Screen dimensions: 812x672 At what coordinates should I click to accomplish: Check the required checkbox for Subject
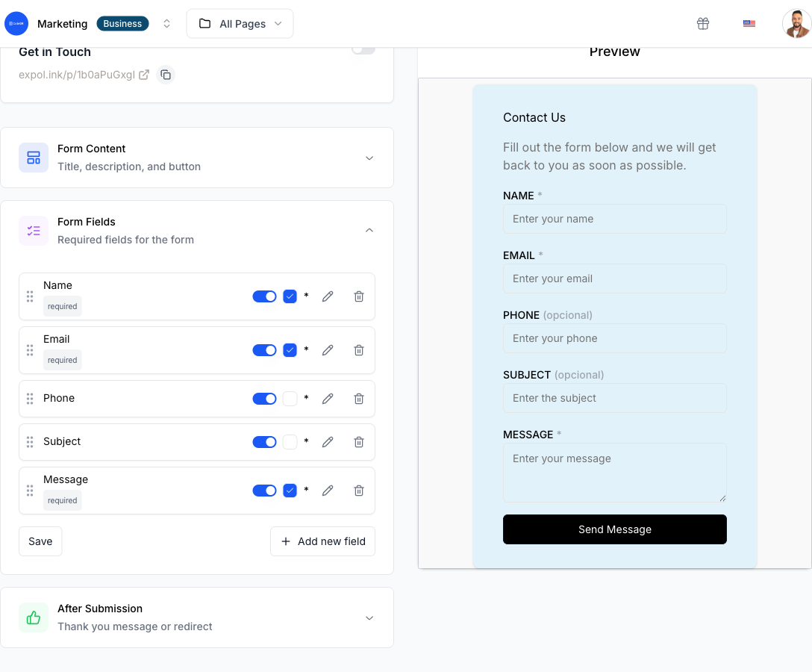[290, 442]
